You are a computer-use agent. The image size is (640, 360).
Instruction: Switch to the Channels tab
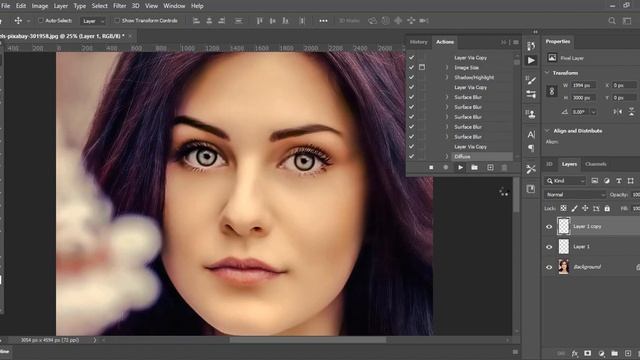[x=596, y=164]
